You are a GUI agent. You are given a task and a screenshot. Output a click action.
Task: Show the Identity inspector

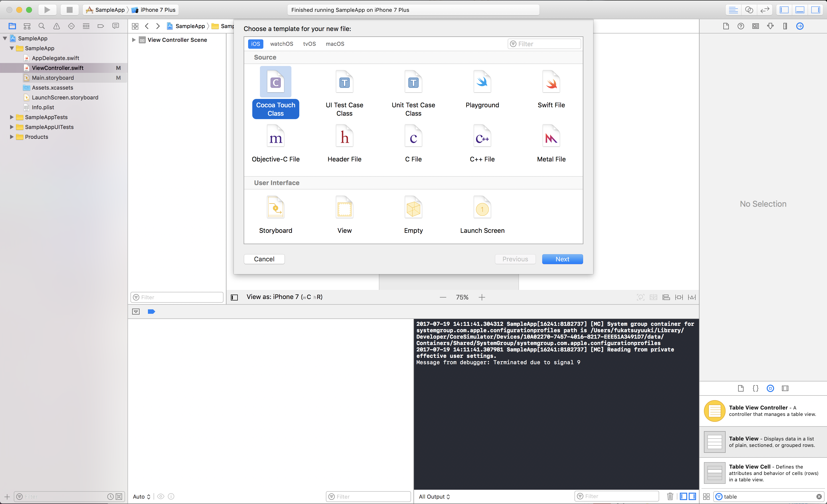coord(756,26)
